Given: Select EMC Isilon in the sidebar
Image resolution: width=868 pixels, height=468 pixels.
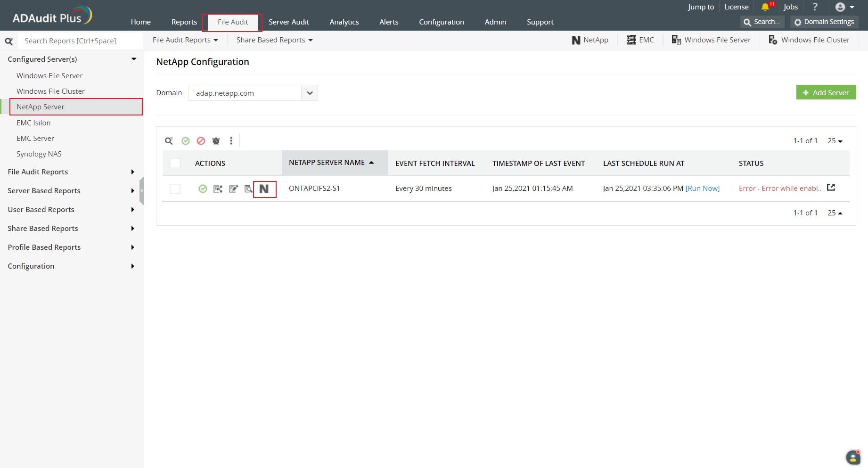Looking at the screenshot, I should 33,123.
